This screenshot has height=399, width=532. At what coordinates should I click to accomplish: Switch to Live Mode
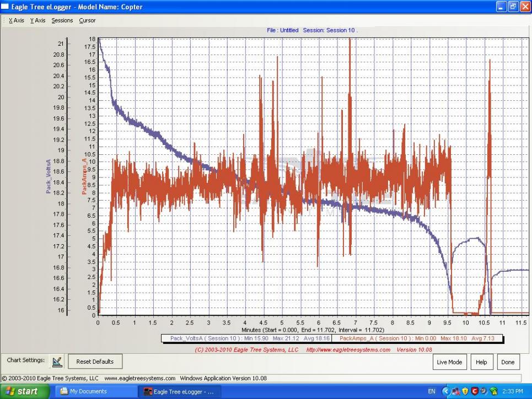pyautogui.click(x=450, y=362)
